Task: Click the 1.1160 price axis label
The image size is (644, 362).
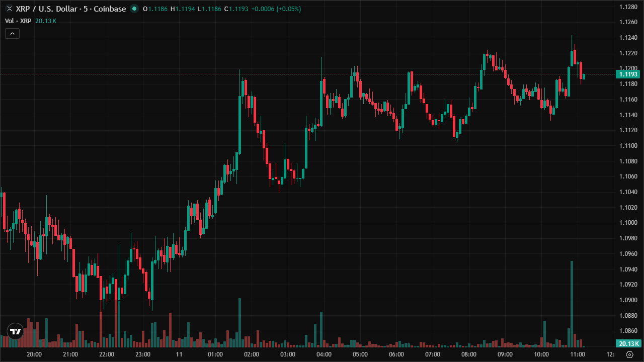Action: [x=628, y=100]
